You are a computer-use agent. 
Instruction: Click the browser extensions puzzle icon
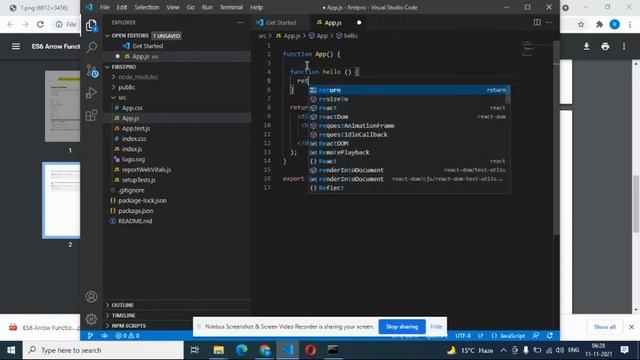point(599,24)
